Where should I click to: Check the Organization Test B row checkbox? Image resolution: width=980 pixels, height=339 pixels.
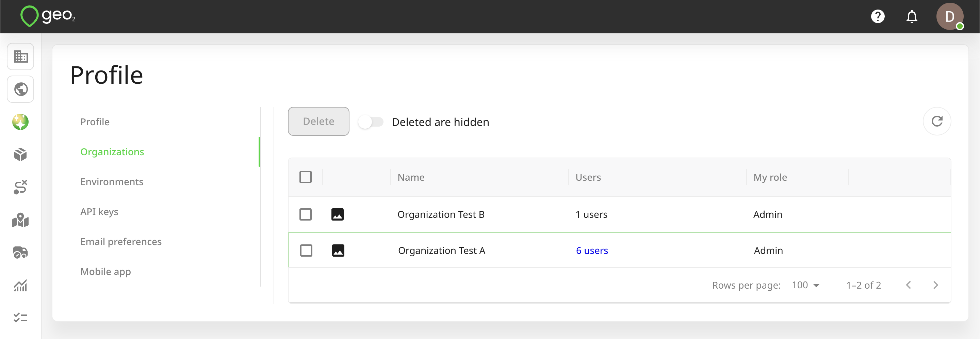click(x=306, y=214)
